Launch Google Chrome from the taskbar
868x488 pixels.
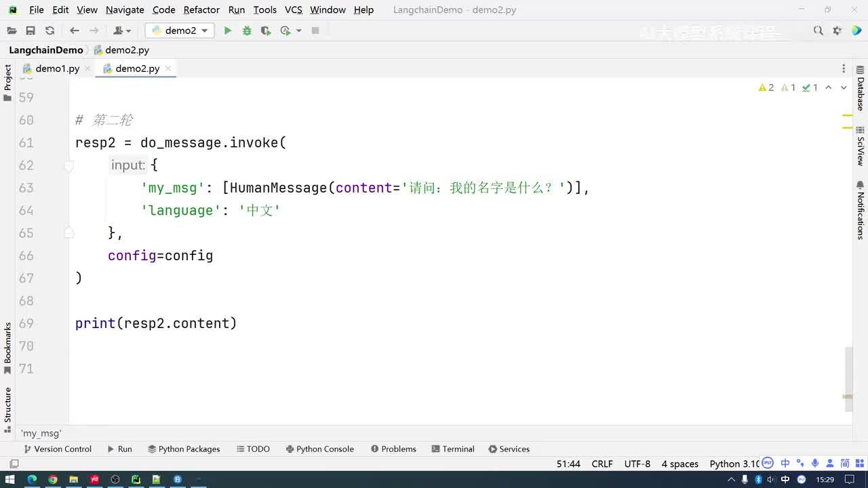click(52, 479)
